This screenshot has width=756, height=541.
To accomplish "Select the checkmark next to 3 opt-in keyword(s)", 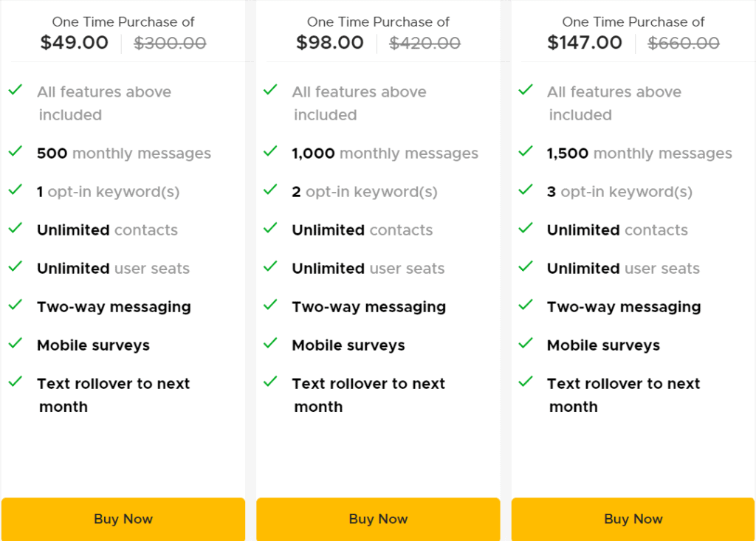I will point(525,190).
